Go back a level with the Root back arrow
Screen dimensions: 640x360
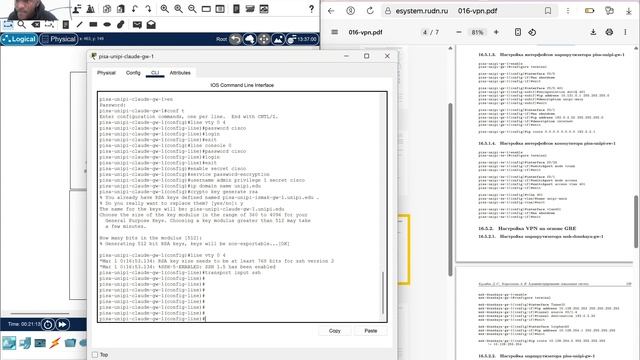pos(236,39)
